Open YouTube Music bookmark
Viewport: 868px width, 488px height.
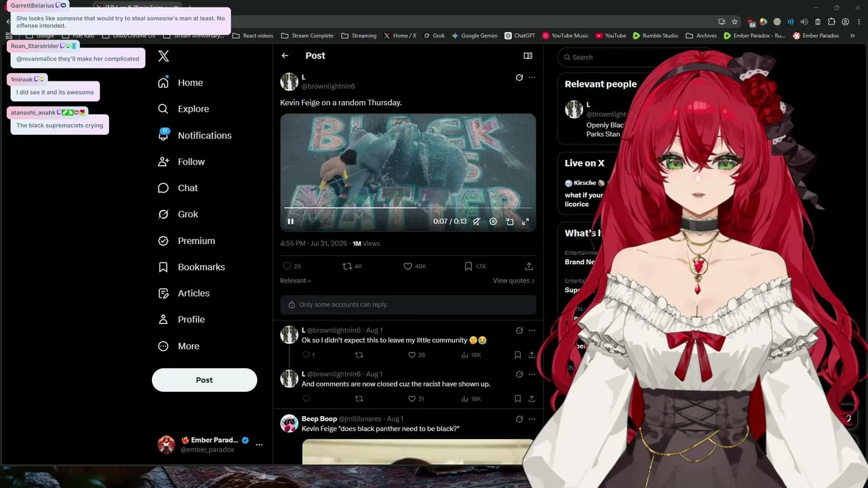click(x=566, y=36)
